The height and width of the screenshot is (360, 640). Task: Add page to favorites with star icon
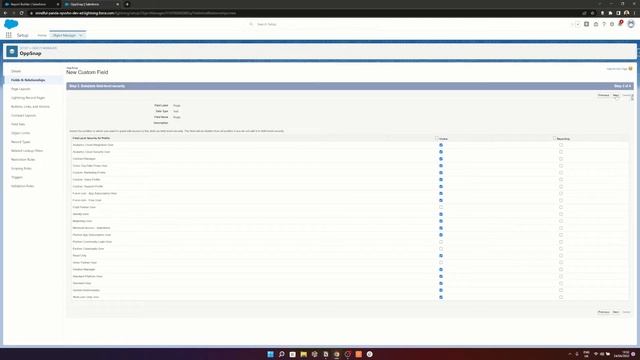click(x=572, y=24)
